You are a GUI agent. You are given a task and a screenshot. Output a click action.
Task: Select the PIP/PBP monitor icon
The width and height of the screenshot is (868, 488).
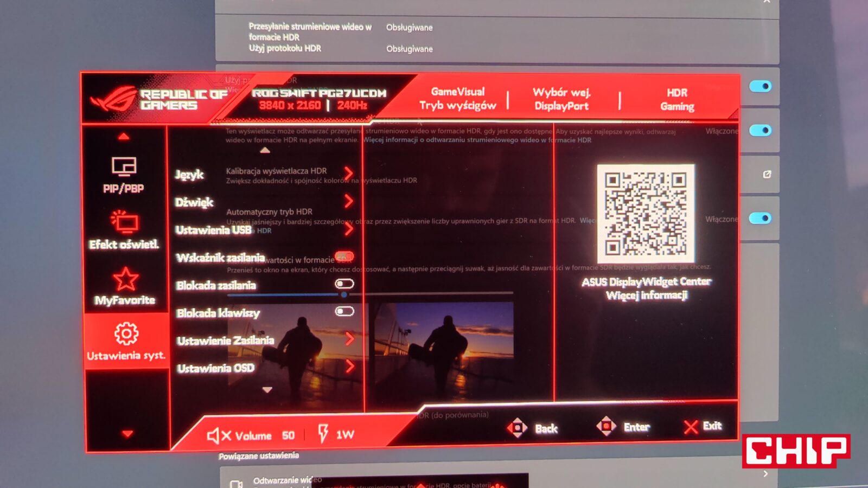pyautogui.click(x=124, y=167)
